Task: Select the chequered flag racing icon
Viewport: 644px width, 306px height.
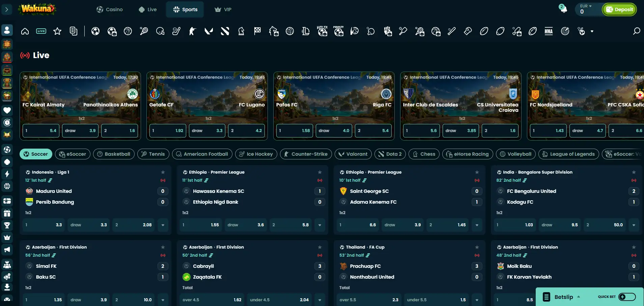Action: tap(257, 31)
